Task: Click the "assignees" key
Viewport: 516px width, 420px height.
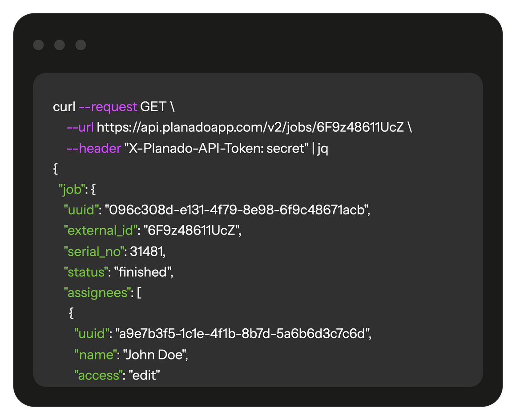Action: pyautogui.click(x=97, y=293)
